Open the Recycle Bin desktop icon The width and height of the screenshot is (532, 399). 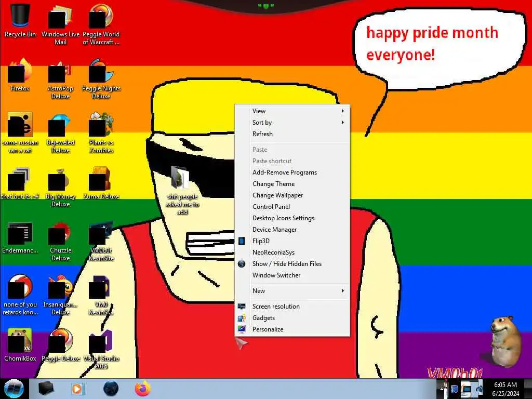[20, 20]
